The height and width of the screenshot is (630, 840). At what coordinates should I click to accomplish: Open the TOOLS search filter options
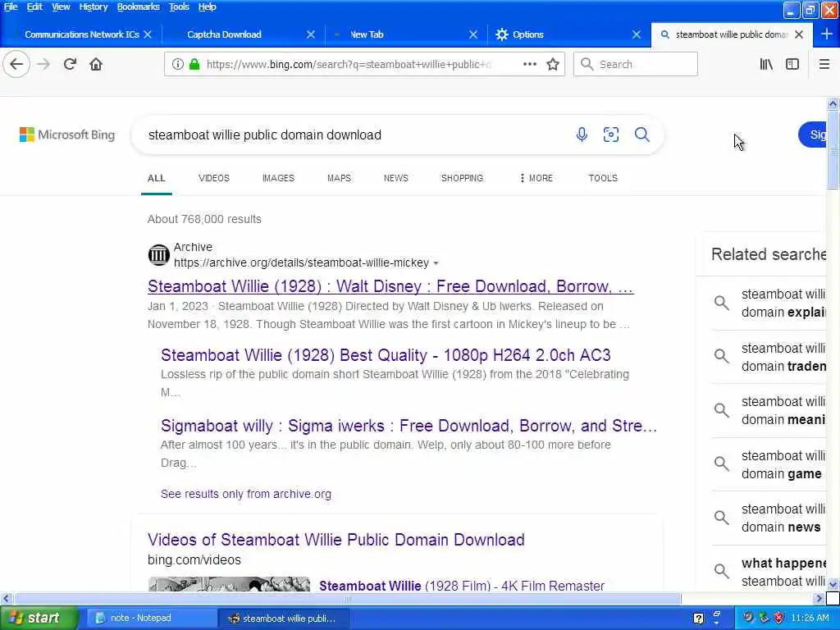pyautogui.click(x=603, y=178)
